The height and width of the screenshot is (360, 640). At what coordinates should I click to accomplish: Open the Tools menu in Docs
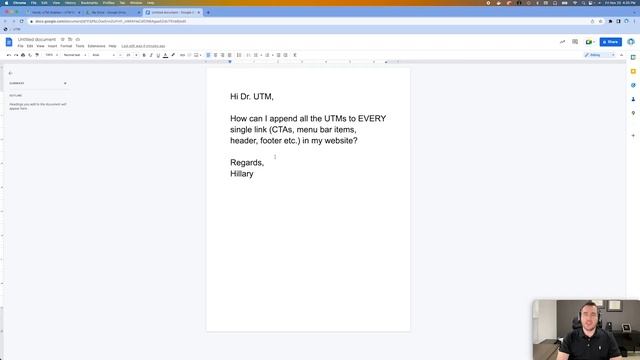point(80,46)
